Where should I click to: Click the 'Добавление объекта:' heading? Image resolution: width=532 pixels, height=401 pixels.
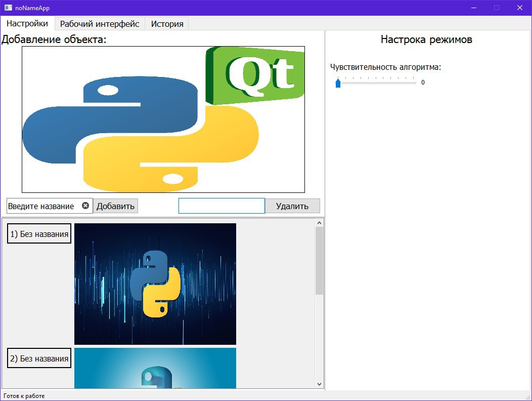pyautogui.click(x=54, y=39)
